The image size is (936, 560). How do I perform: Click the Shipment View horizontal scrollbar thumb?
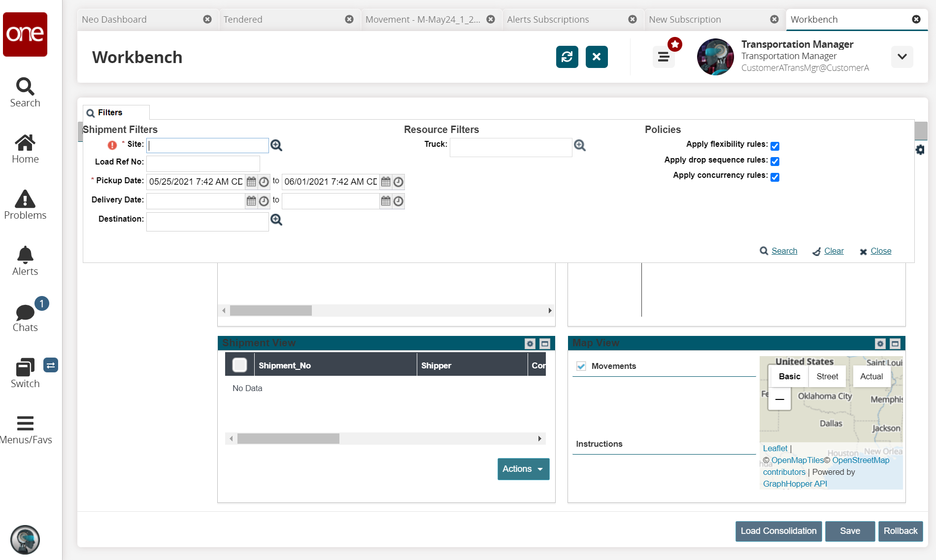click(x=288, y=438)
